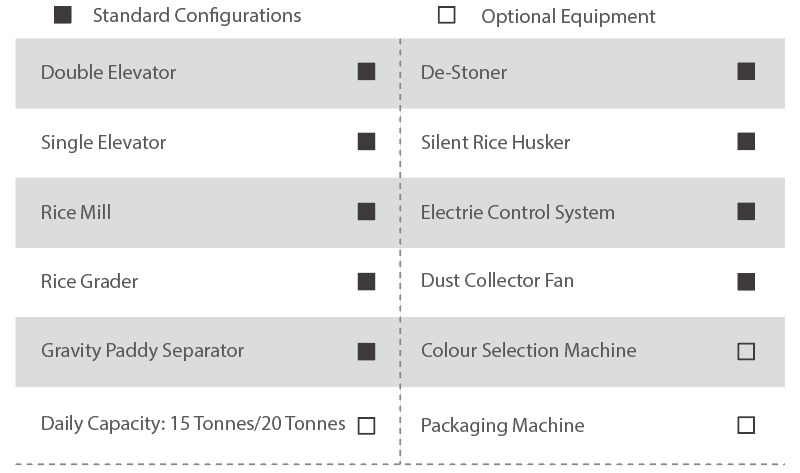Check the Packaging Machine box
Viewport: 800px width, 473px height.
coord(745,426)
